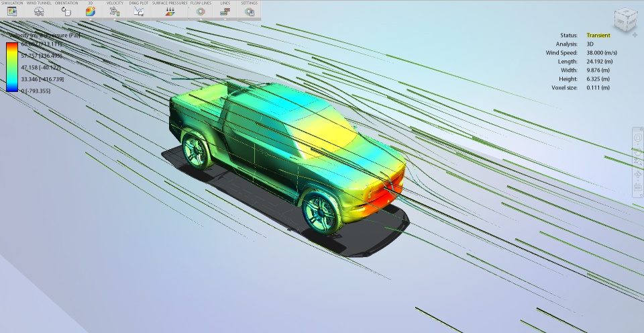The image size is (644, 333).
Task: Select the 3D view mode icon
Action: click(91, 11)
